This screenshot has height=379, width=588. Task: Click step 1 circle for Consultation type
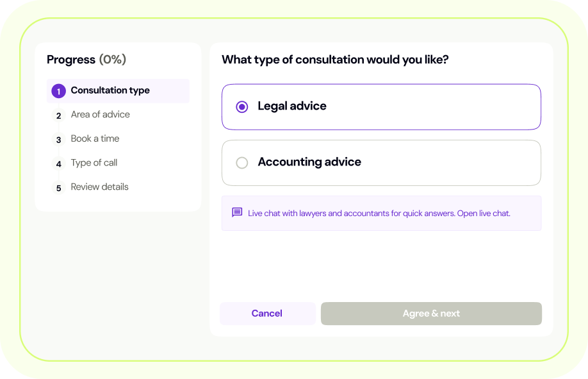(58, 91)
